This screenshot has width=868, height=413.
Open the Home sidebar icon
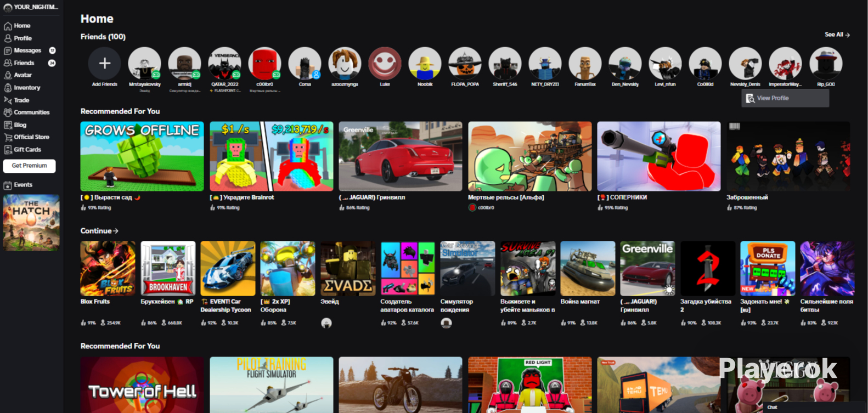click(x=8, y=26)
